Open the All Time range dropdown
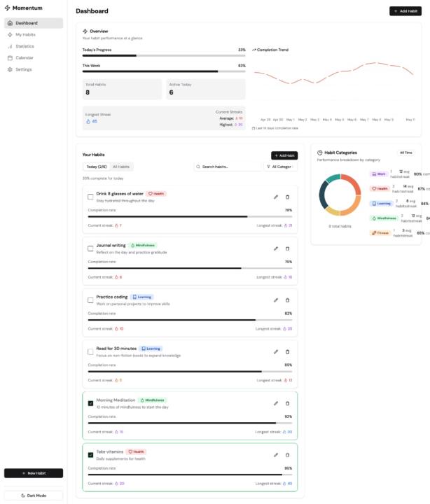Viewport: 430px width, 504px height. (x=406, y=153)
